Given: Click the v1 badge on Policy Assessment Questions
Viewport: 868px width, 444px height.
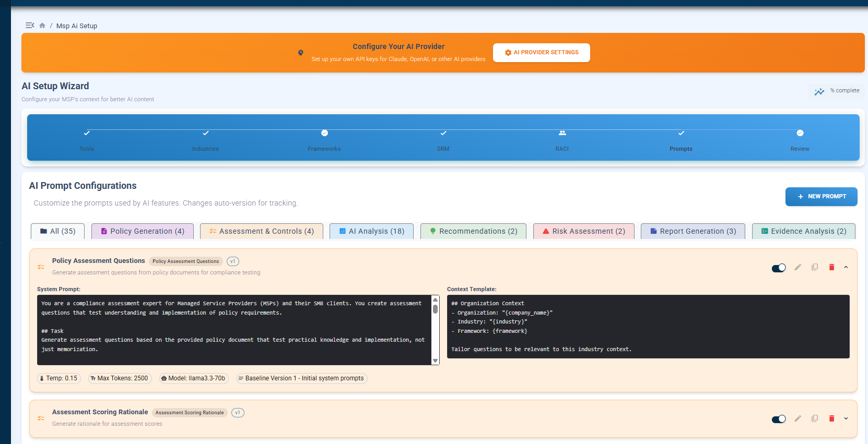Looking at the screenshot, I should click(x=233, y=261).
